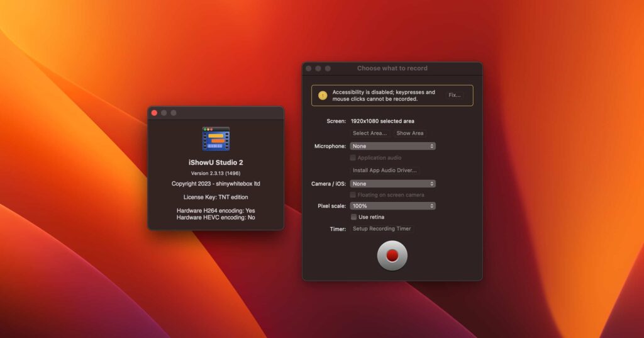Close the Choose what to record window

tap(308, 69)
